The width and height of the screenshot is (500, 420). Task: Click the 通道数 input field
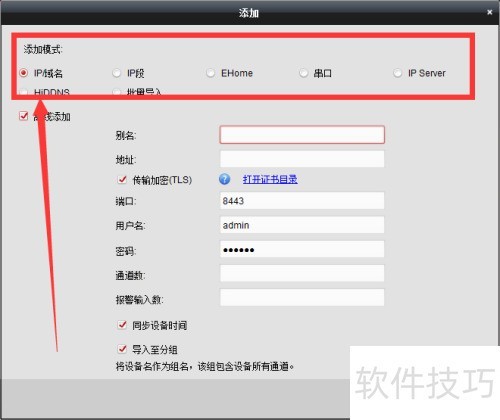(302, 274)
